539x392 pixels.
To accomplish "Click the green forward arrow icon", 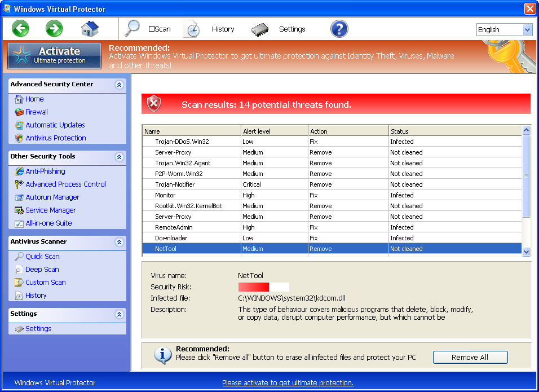I will click(54, 28).
